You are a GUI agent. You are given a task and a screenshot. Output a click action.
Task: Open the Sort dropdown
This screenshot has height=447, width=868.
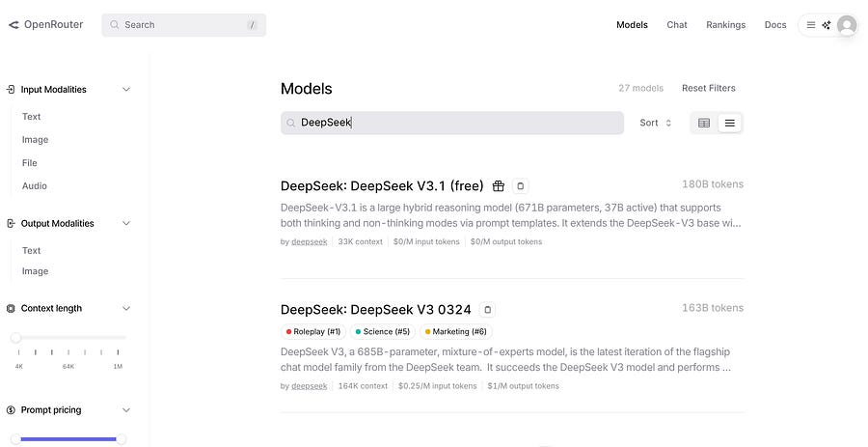(656, 123)
